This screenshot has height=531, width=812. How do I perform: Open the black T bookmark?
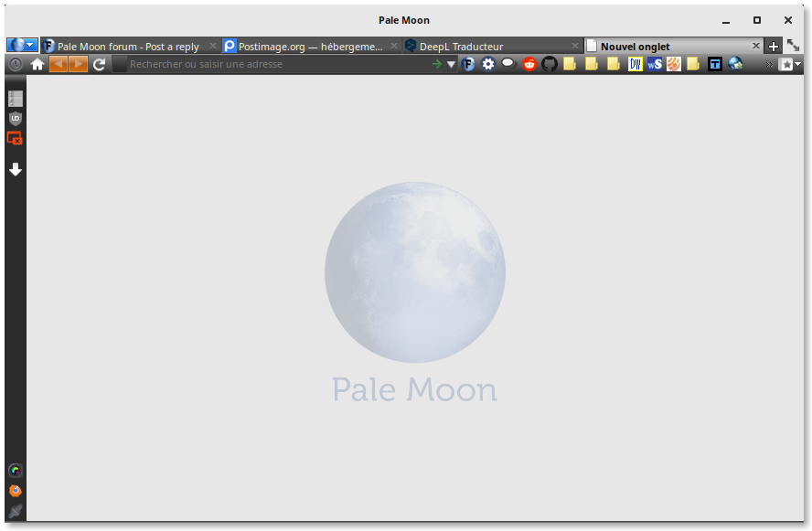point(715,64)
